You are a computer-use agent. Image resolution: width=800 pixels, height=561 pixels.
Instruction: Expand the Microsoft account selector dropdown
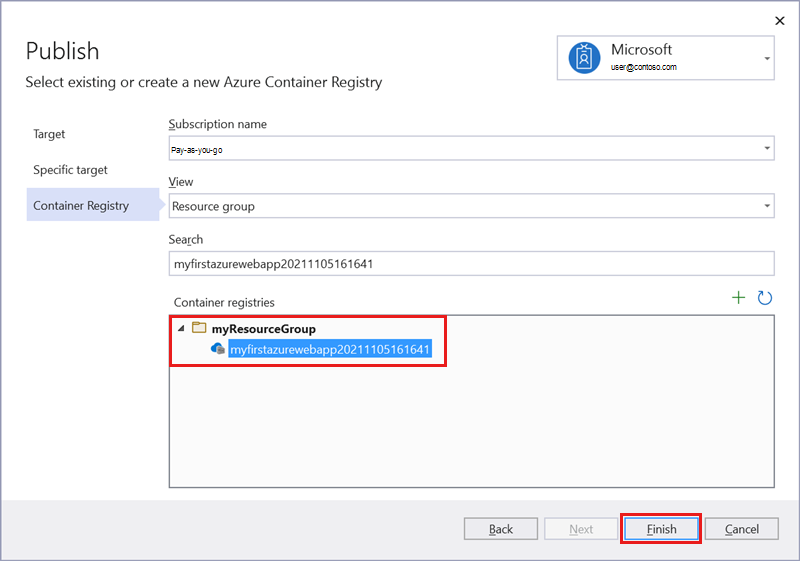click(x=767, y=58)
